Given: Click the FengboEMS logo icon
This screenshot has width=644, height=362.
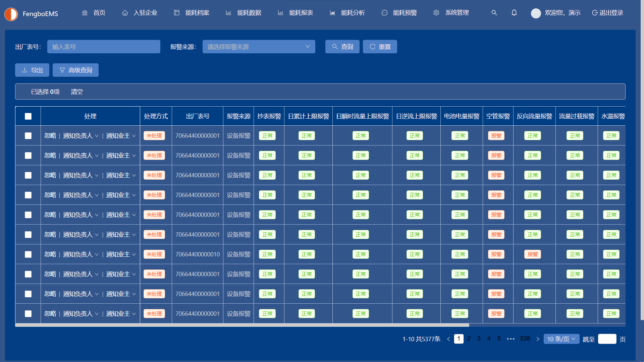Looking at the screenshot, I should [x=11, y=14].
